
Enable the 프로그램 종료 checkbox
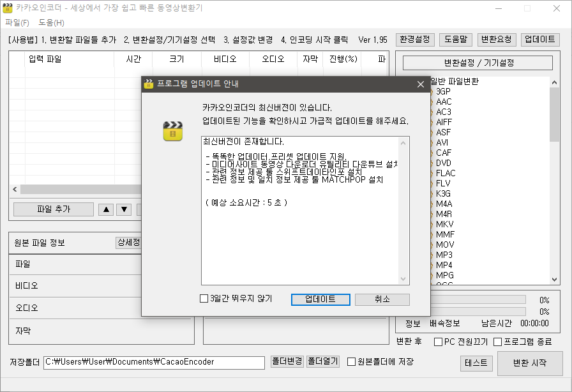tap(497, 342)
